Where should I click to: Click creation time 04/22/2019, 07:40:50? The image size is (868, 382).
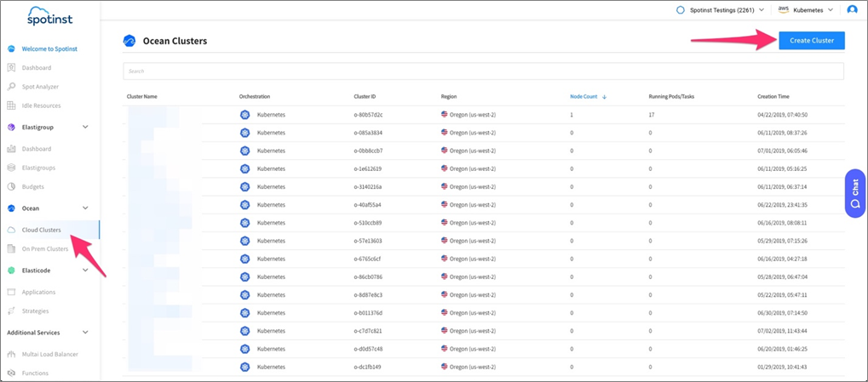tap(780, 115)
